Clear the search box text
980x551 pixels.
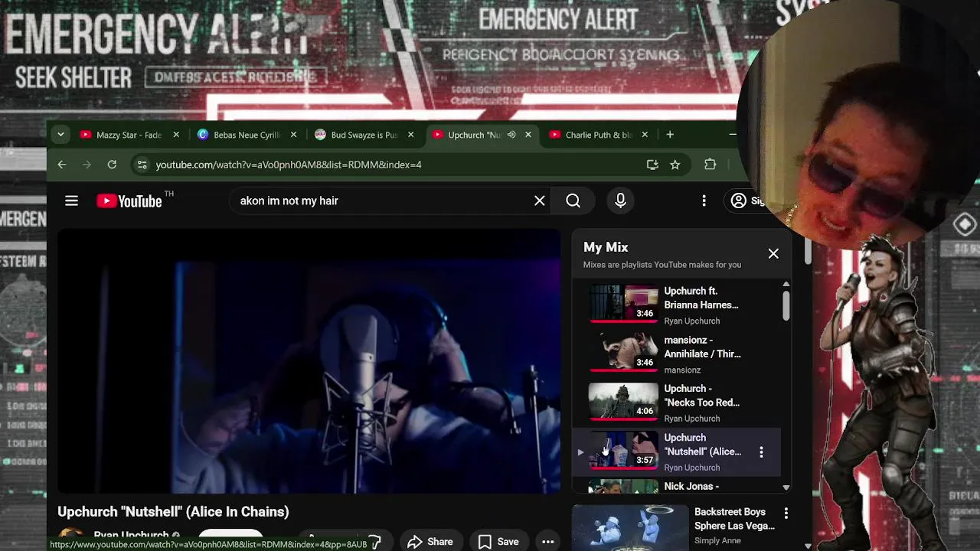[540, 201]
